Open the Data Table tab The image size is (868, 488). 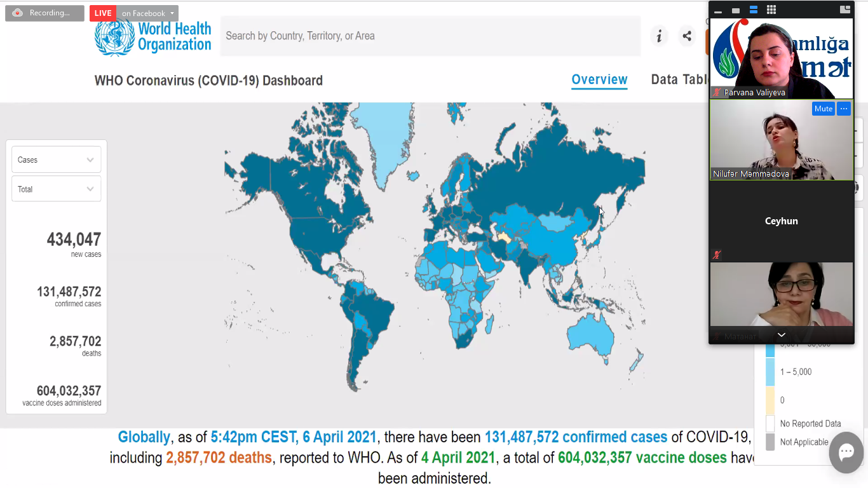tap(679, 80)
